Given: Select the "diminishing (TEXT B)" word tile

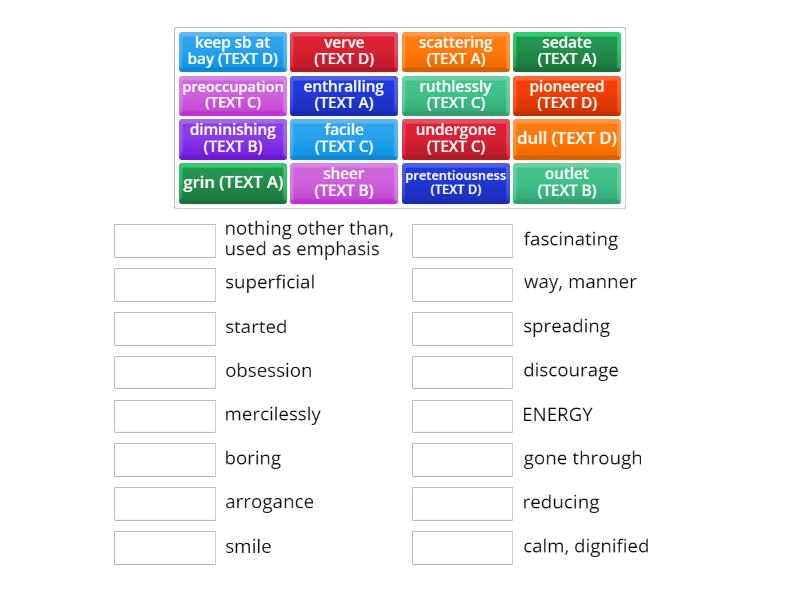Looking at the screenshot, I should pos(232,139).
